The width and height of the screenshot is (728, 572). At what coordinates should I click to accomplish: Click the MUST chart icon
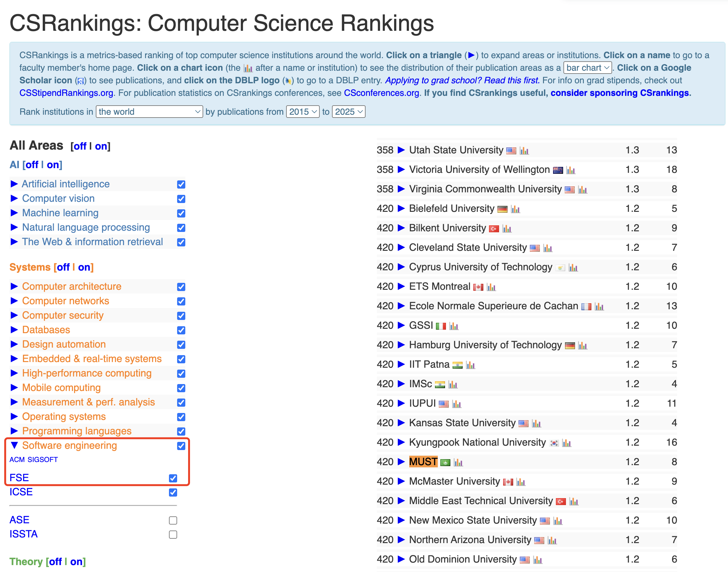pos(458,462)
